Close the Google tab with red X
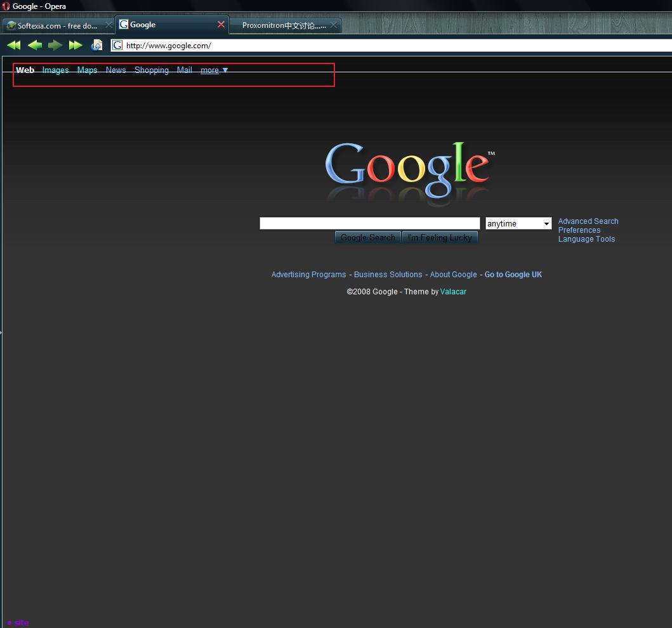Screen dimensions: 672x628 coord(221,24)
